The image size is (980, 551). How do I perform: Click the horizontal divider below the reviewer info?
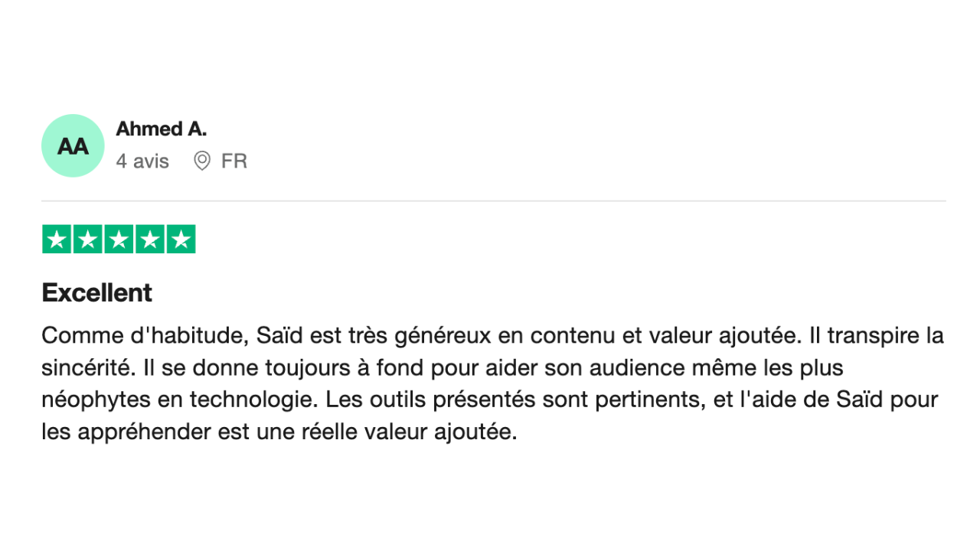coord(493,201)
